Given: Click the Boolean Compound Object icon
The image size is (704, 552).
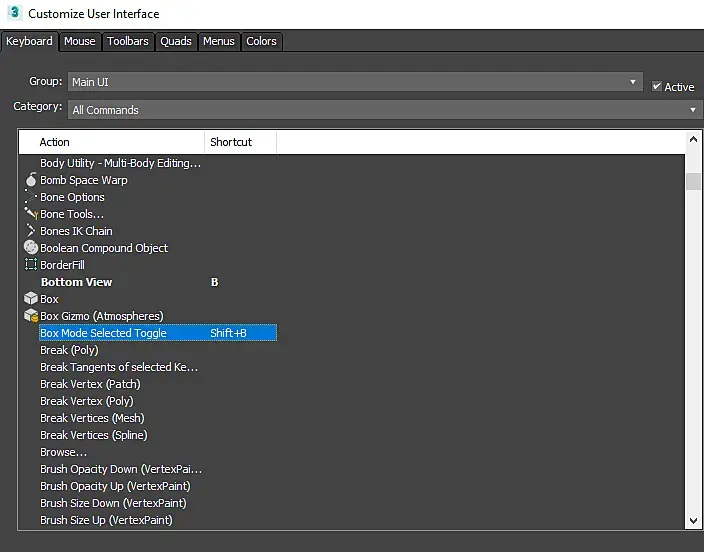Looking at the screenshot, I should tap(31, 248).
